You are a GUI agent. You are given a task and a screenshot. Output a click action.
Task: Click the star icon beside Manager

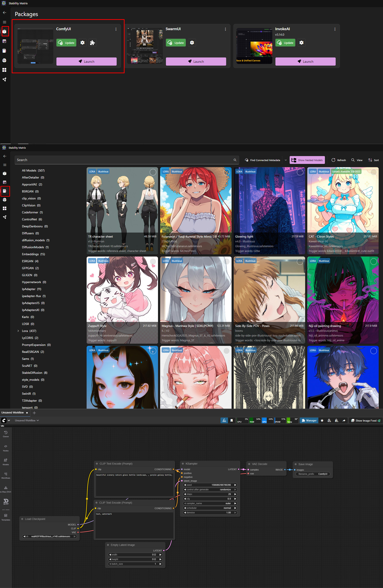point(322,420)
